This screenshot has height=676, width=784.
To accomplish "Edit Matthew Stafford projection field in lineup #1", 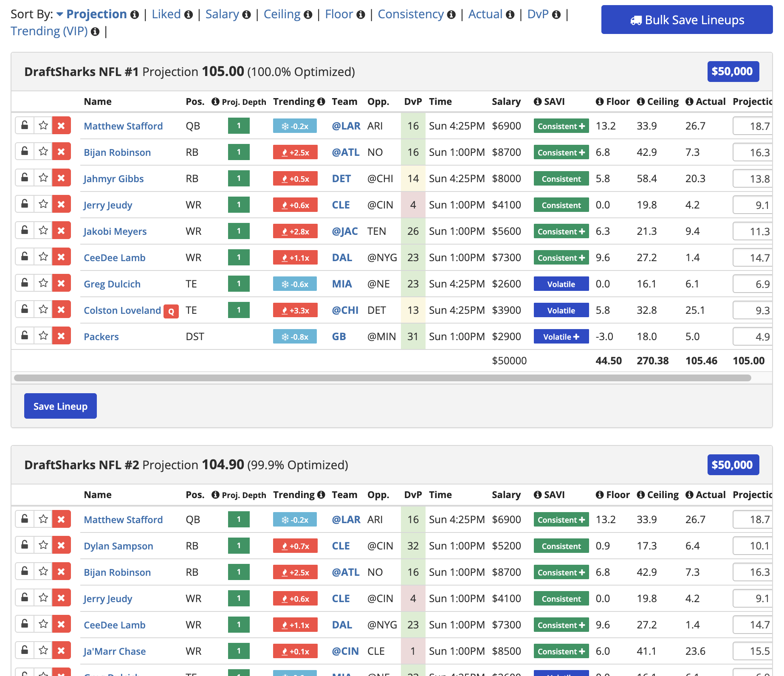I will coord(753,126).
